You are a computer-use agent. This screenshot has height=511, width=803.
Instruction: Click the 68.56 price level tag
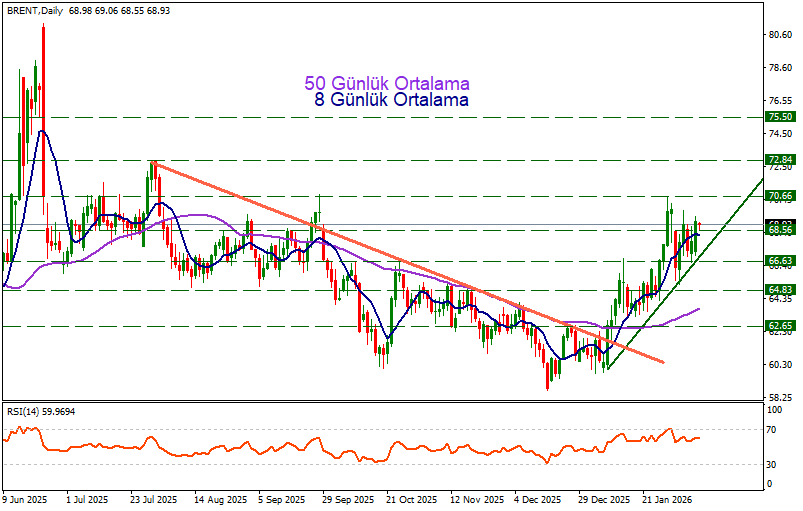pyautogui.click(x=780, y=230)
